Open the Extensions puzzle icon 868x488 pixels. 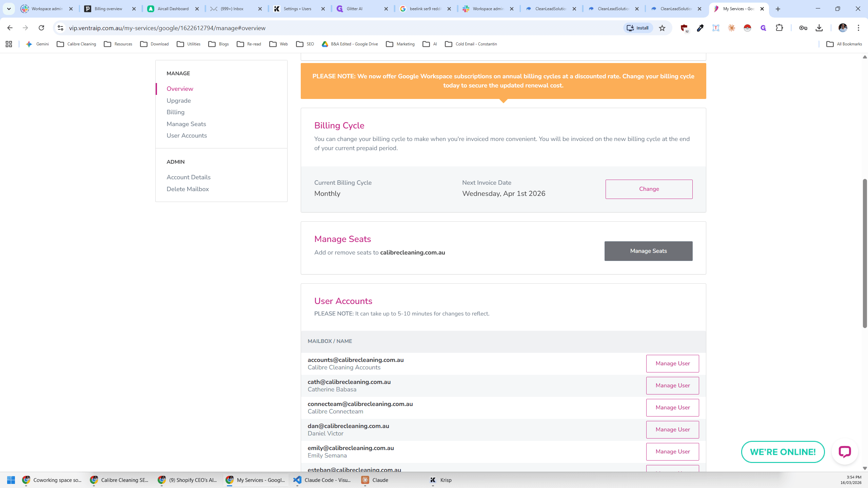pyautogui.click(x=779, y=28)
